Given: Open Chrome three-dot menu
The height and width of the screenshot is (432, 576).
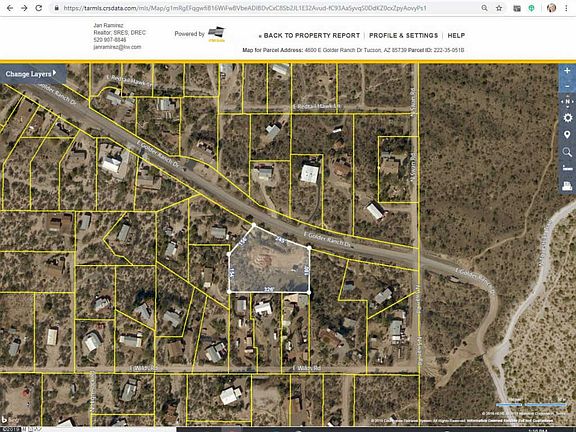Looking at the screenshot, I should (566, 8).
